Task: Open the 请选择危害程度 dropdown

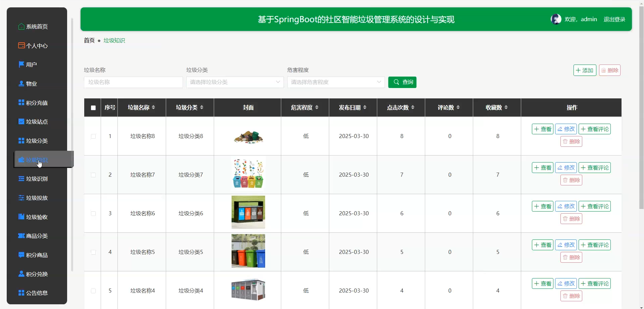Action: pyautogui.click(x=336, y=82)
